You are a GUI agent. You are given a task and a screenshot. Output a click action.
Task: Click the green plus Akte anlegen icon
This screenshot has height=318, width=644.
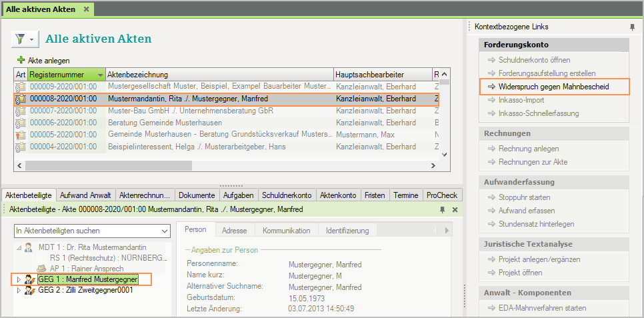pyautogui.click(x=21, y=60)
